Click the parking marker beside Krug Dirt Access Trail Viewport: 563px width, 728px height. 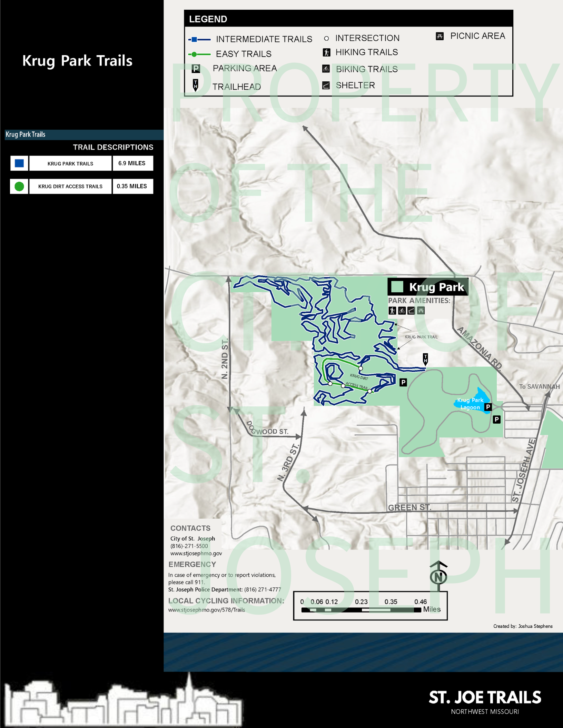tap(403, 382)
